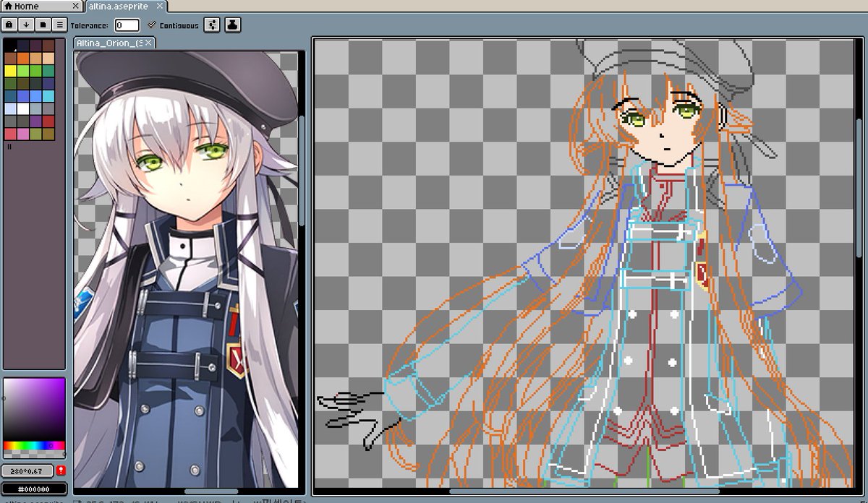This screenshot has width=868, height=503.
Task: Pick the pink palette swatch
Action: [23, 134]
